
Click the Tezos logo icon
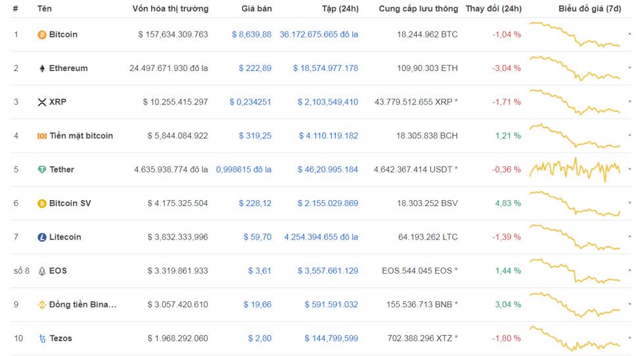tap(42, 339)
